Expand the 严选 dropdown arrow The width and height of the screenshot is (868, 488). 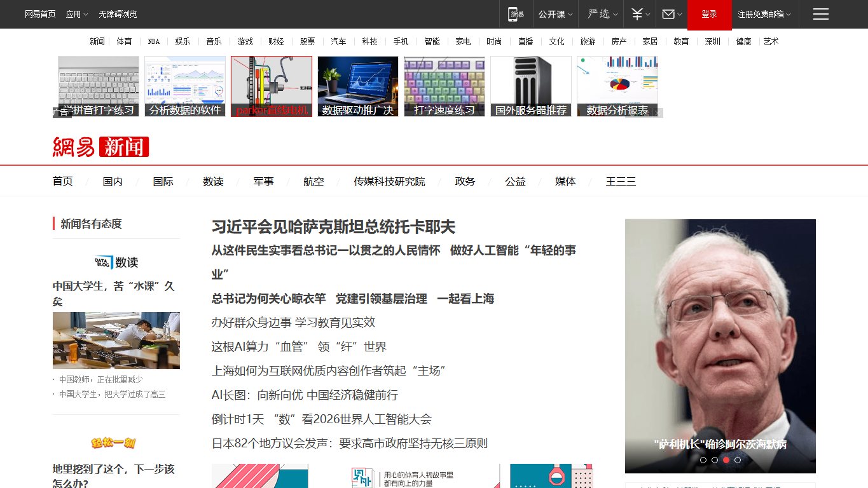click(615, 14)
